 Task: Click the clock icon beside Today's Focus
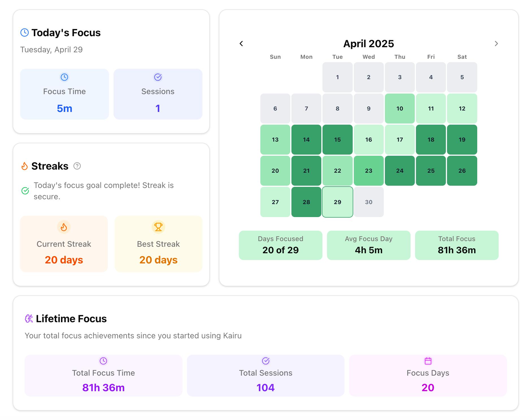(x=25, y=33)
